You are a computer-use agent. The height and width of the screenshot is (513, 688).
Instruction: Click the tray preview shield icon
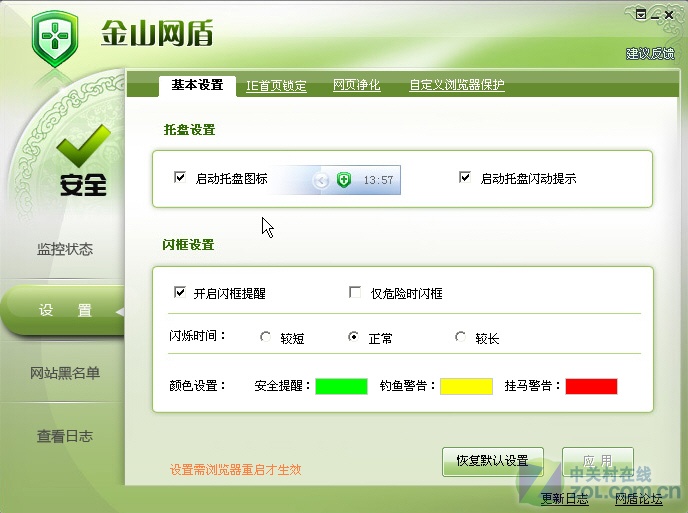pos(344,179)
